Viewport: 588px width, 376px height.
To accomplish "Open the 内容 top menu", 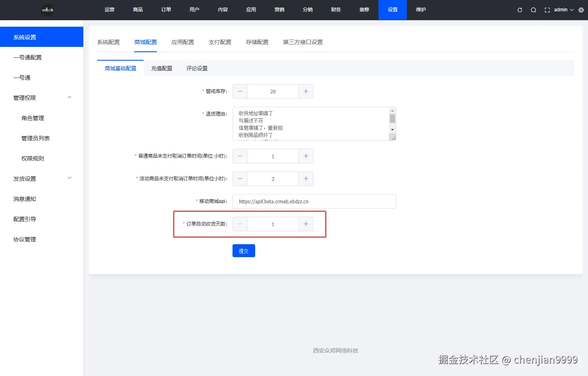I will tap(223, 10).
